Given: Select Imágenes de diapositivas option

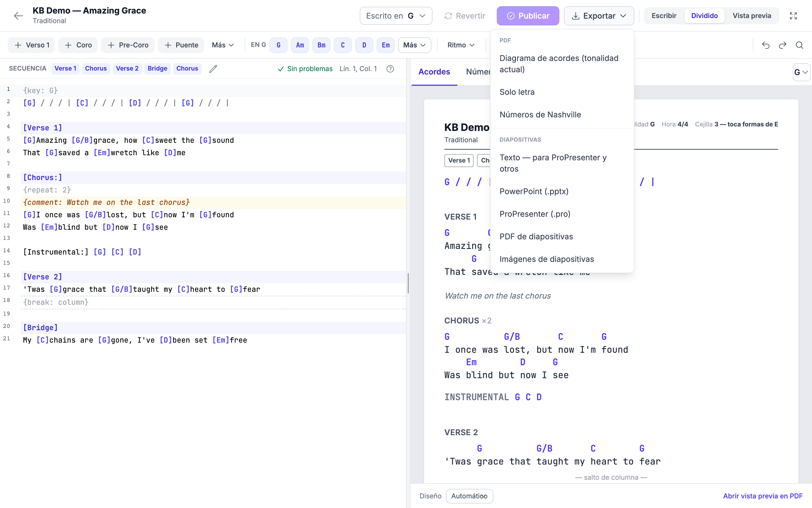Looking at the screenshot, I should 562,259.
